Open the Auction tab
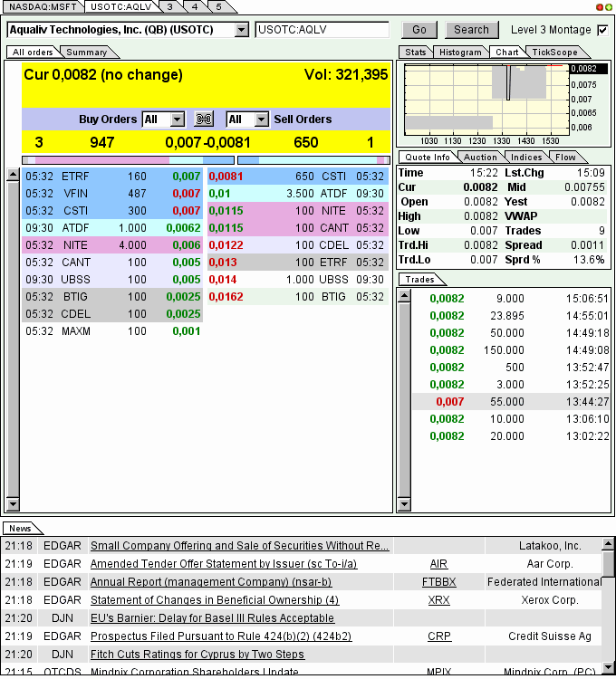The image size is (616, 679). (x=480, y=158)
